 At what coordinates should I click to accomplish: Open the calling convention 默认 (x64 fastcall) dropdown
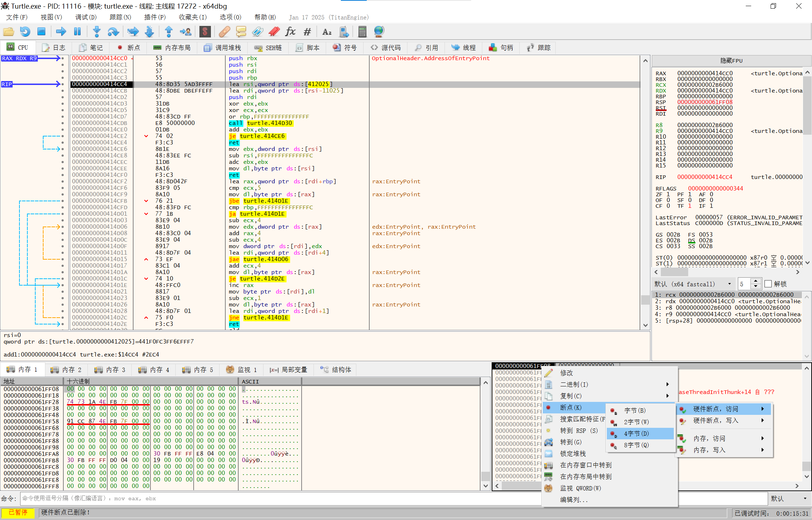click(x=693, y=284)
